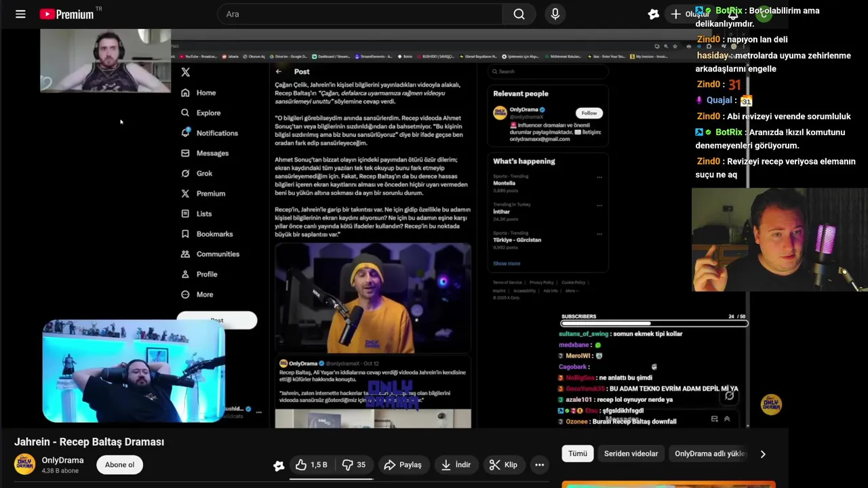Show next chips with right chevron

click(763, 454)
